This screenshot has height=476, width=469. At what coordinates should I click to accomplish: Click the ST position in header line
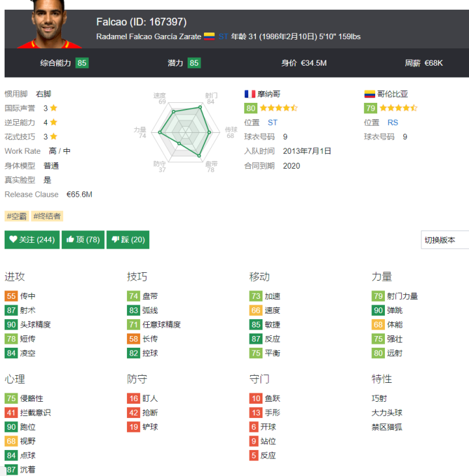(223, 36)
